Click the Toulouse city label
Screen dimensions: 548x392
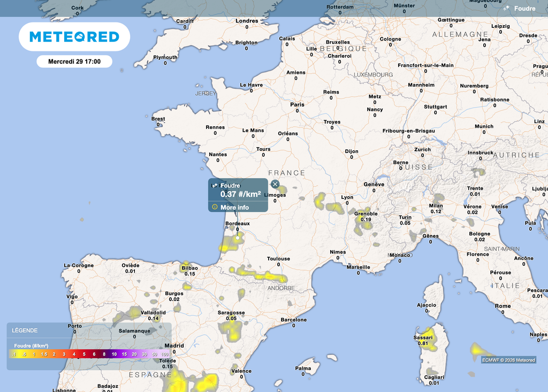(278, 259)
